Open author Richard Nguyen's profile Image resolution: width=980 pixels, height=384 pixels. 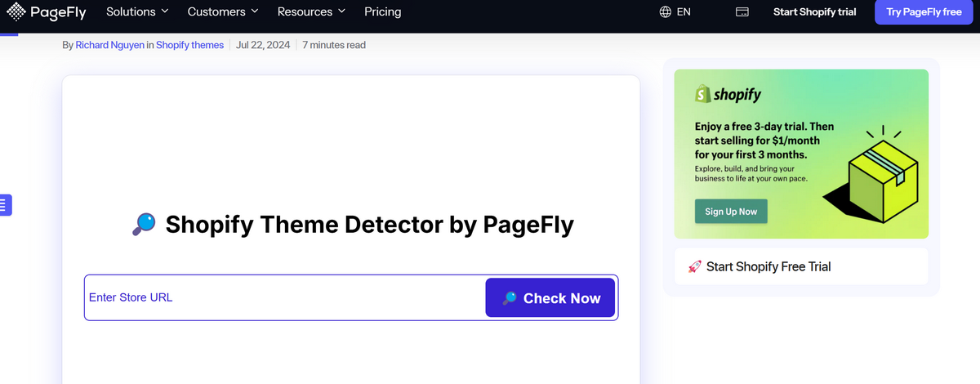pyautogui.click(x=109, y=45)
